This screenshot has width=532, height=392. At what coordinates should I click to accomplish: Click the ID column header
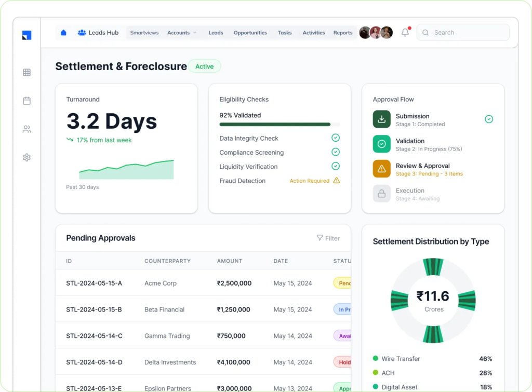[x=69, y=261]
